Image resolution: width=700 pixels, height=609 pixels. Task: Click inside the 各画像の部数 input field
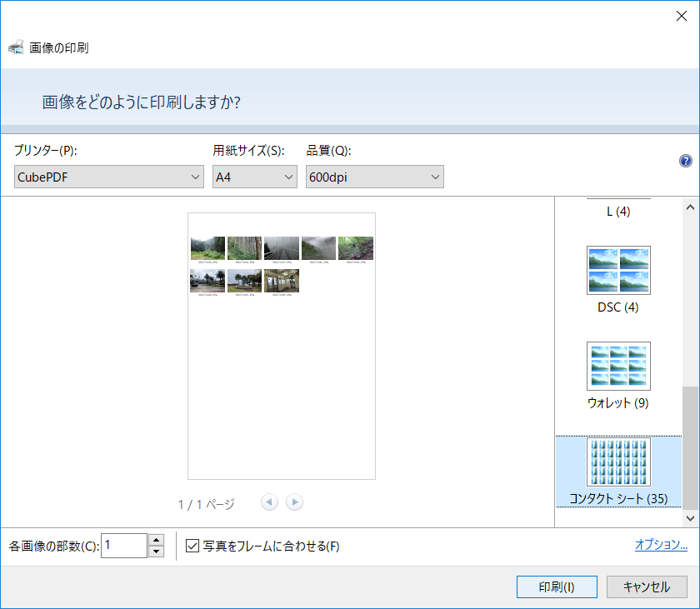coord(125,546)
